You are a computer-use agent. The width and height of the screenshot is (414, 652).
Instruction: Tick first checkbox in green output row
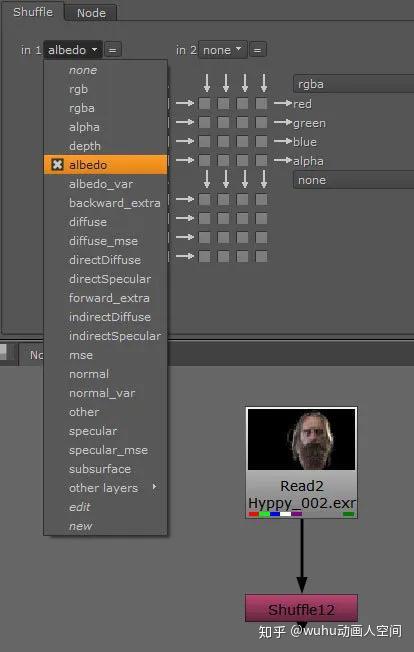(205, 122)
